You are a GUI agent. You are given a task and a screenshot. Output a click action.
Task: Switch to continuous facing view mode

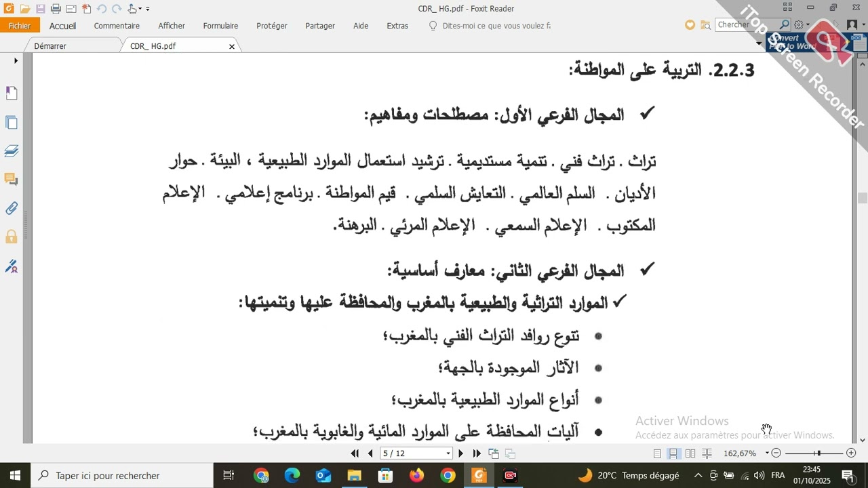click(707, 453)
